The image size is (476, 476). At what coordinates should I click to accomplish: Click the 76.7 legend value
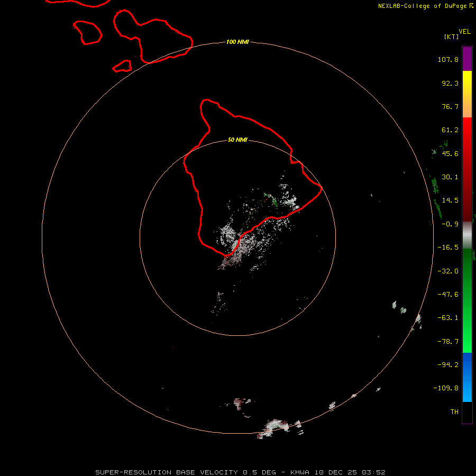[450, 106]
